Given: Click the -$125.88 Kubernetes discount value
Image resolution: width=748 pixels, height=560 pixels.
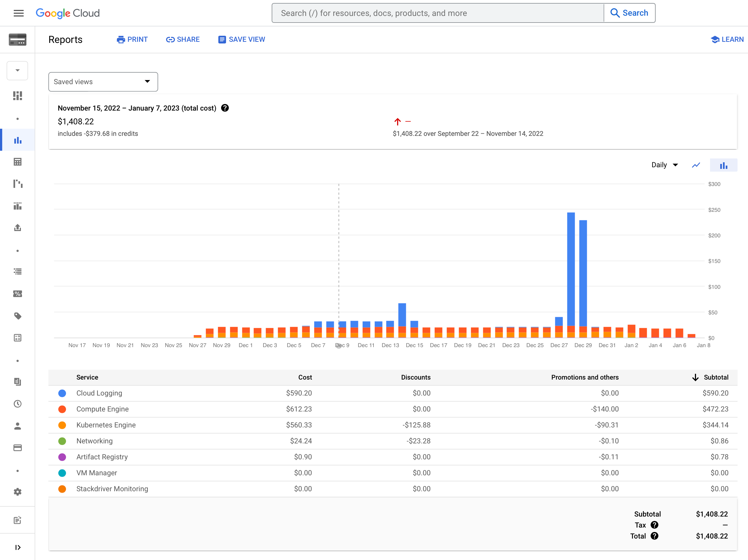Looking at the screenshot, I should [416, 425].
